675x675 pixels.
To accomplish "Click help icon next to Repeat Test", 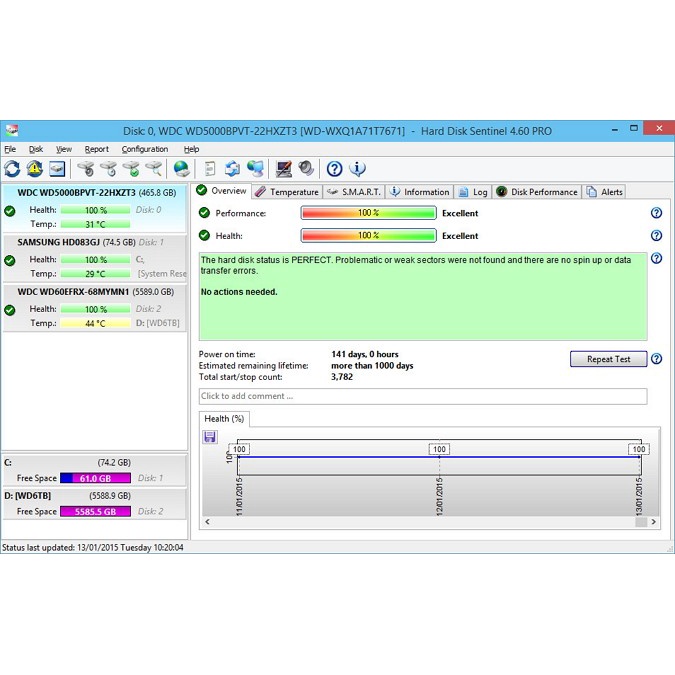I will (x=656, y=359).
